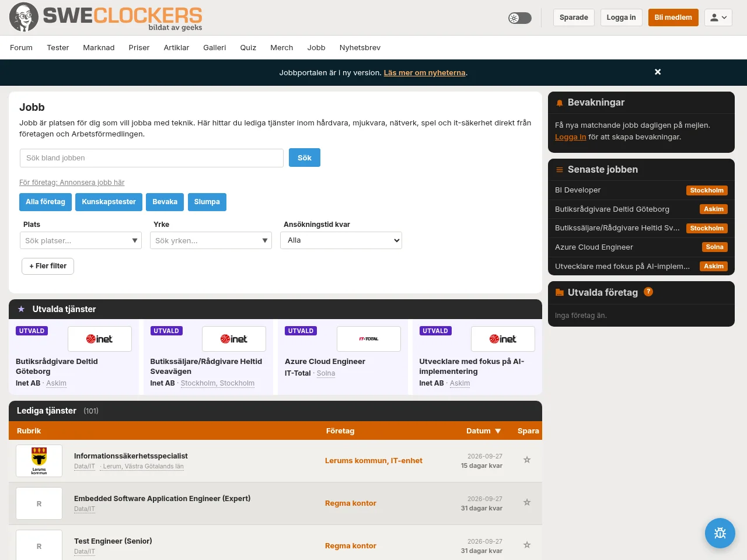
Task: Click the Alla företag button
Action: pyautogui.click(x=46, y=202)
